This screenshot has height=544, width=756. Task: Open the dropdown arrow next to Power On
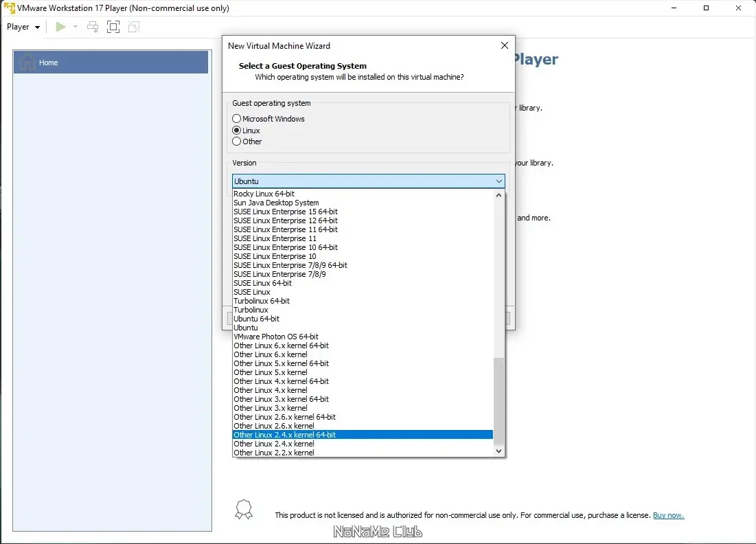point(76,27)
